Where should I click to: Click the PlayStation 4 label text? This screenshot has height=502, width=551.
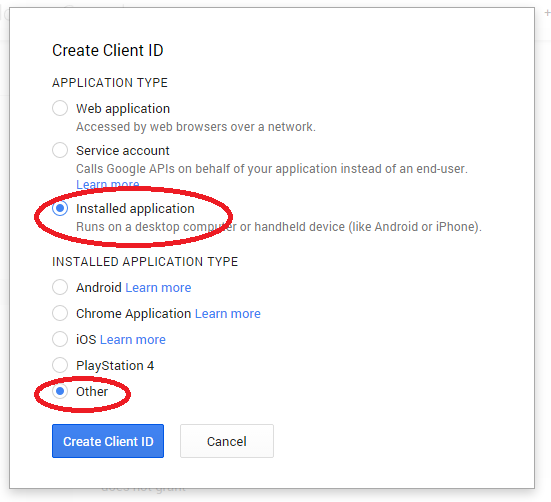[115, 366]
